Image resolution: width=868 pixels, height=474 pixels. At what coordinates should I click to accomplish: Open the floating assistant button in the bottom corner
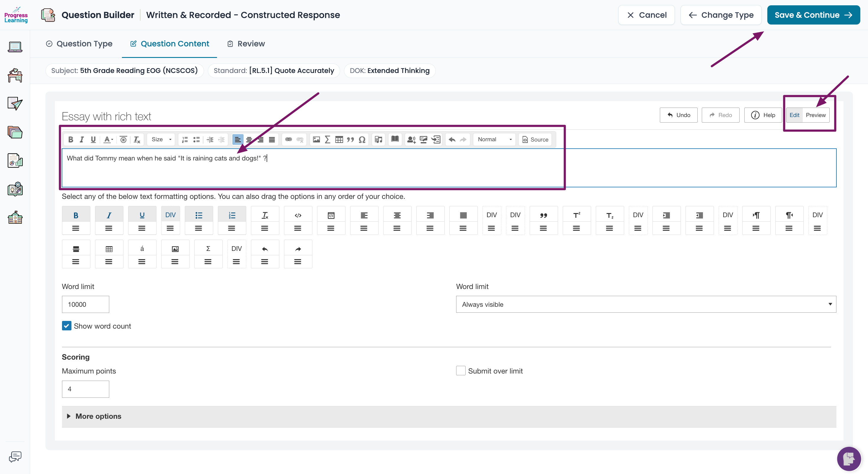[849, 458]
